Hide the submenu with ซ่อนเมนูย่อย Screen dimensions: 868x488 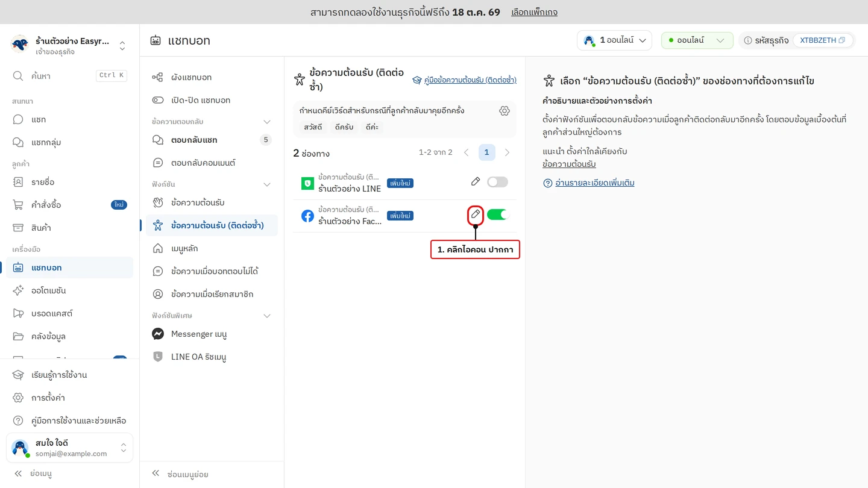[x=180, y=474]
